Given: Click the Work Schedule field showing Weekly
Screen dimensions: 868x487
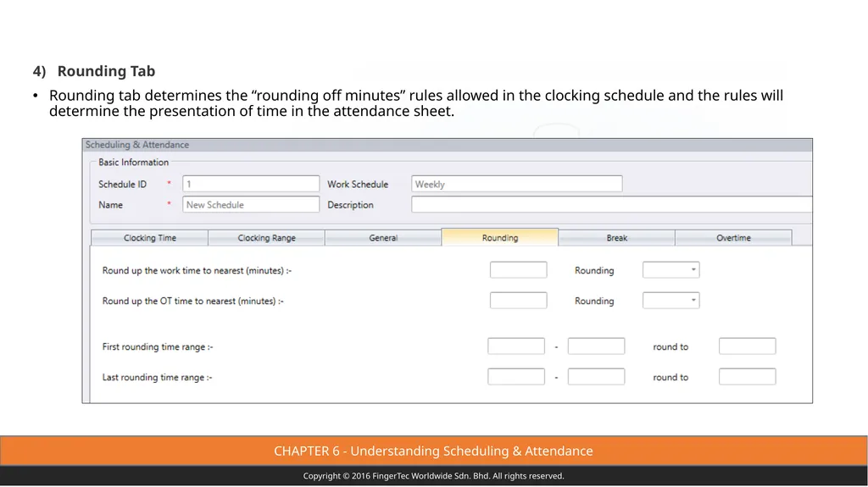Looking at the screenshot, I should pyautogui.click(x=516, y=184).
